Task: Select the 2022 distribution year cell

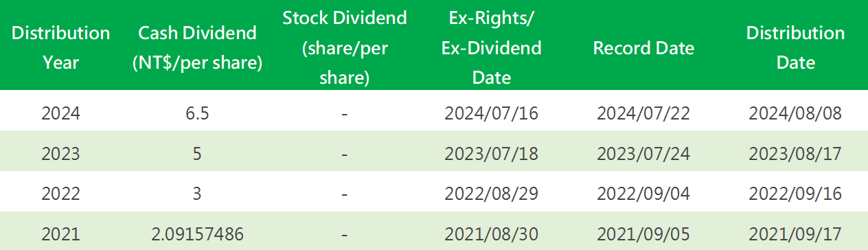Action: click(x=60, y=194)
